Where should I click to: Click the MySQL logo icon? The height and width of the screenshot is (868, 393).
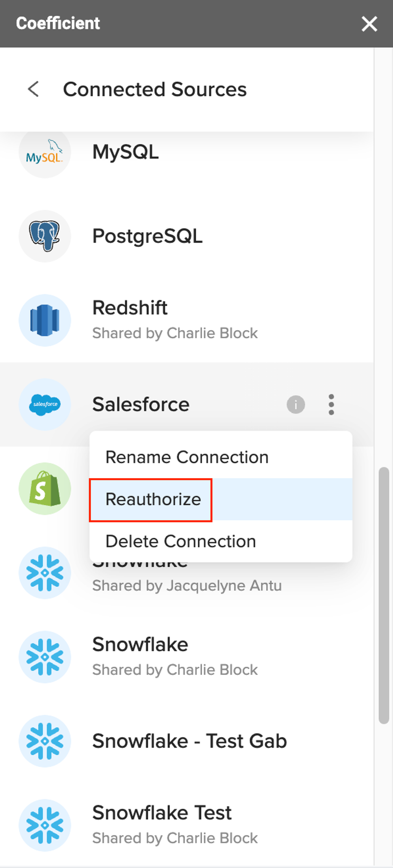pos(45,152)
